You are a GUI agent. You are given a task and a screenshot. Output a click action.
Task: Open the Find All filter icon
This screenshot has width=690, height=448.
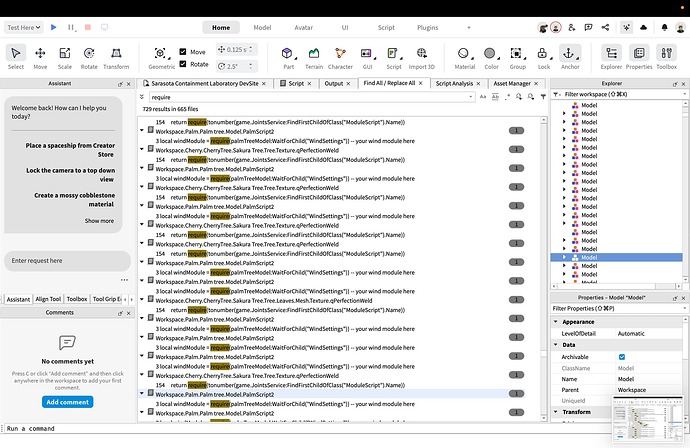coord(543,96)
